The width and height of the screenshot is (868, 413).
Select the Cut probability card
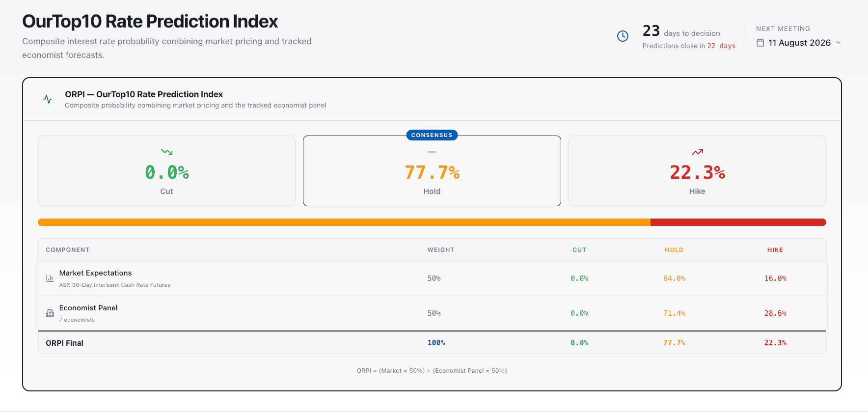(x=166, y=171)
